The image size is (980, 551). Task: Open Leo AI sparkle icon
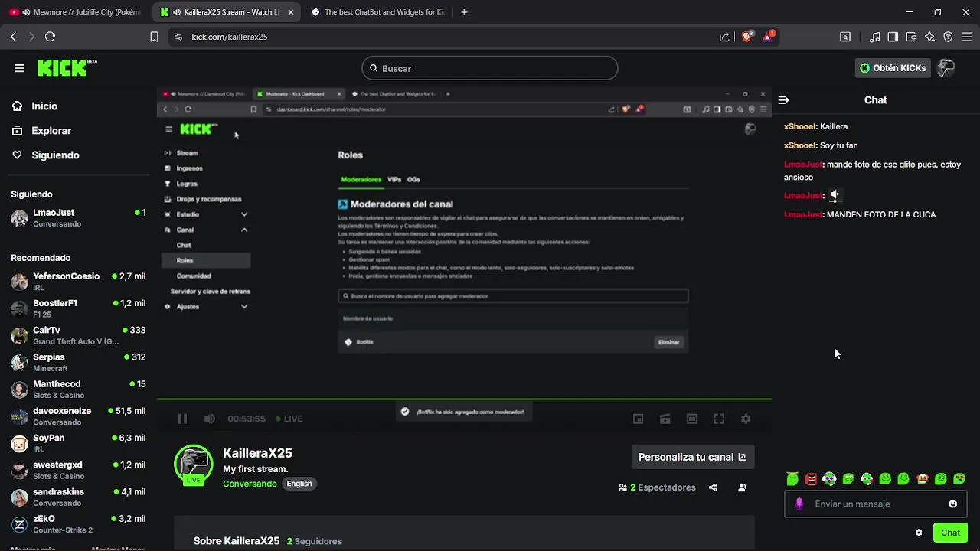tap(929, 37)
